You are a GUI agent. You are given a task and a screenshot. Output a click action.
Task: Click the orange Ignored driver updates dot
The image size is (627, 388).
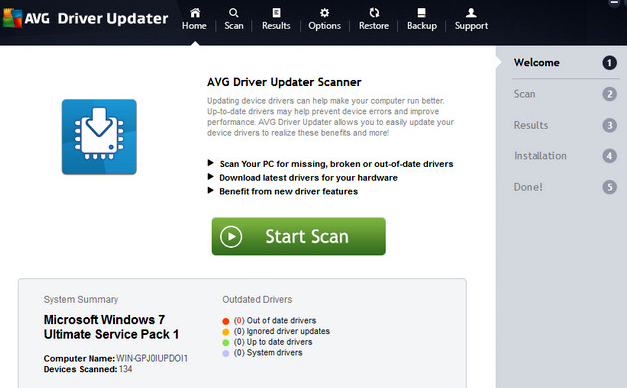pos(226,332)
